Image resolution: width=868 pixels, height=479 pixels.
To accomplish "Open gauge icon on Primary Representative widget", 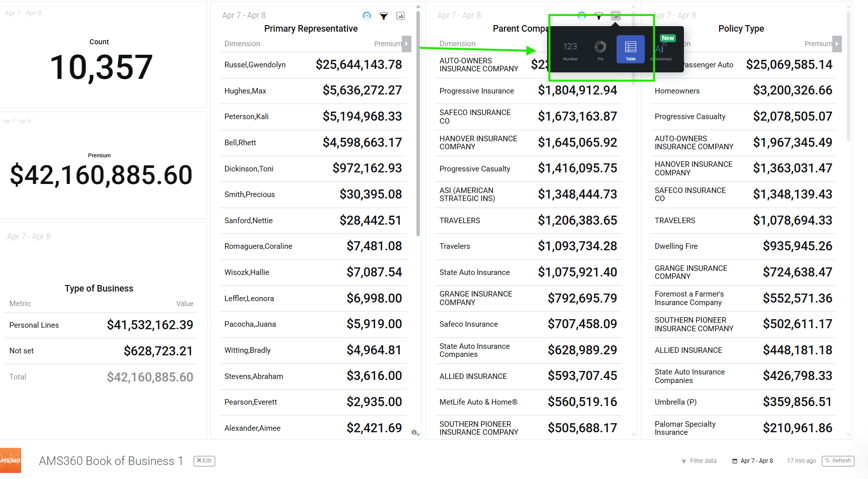I will tap(367, 16).
